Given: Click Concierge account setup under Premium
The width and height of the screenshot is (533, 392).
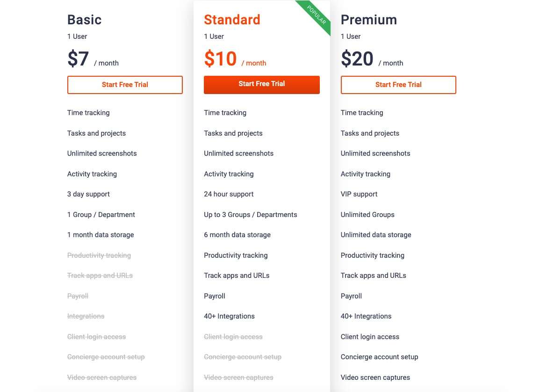Looking at the screenshot, I should point(379,357).
